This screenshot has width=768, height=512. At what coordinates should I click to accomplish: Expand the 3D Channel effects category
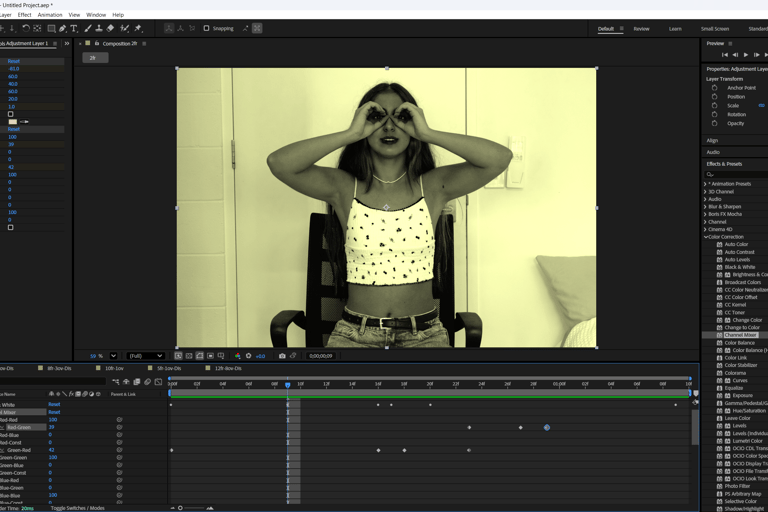705,192
